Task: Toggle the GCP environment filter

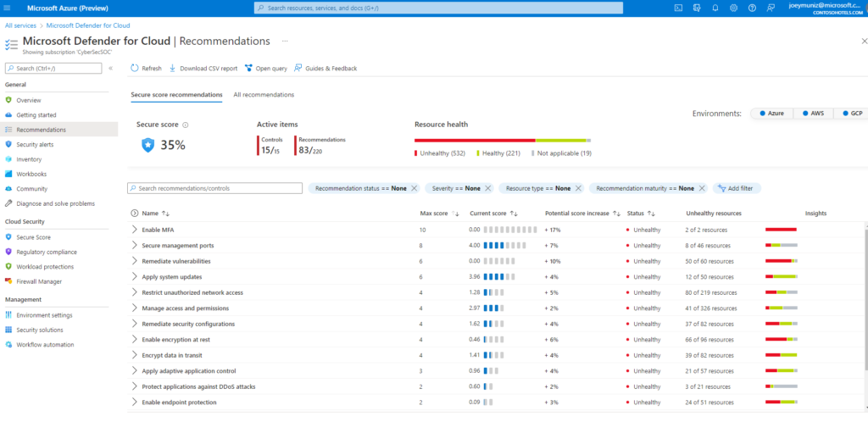Action: pos(850,113)
